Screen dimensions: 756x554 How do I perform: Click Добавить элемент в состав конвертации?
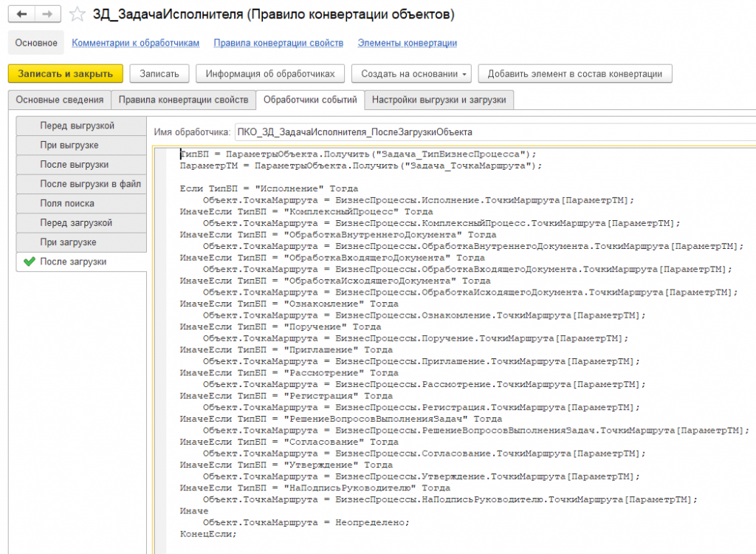pyautogui.click(x=575, y=73)
